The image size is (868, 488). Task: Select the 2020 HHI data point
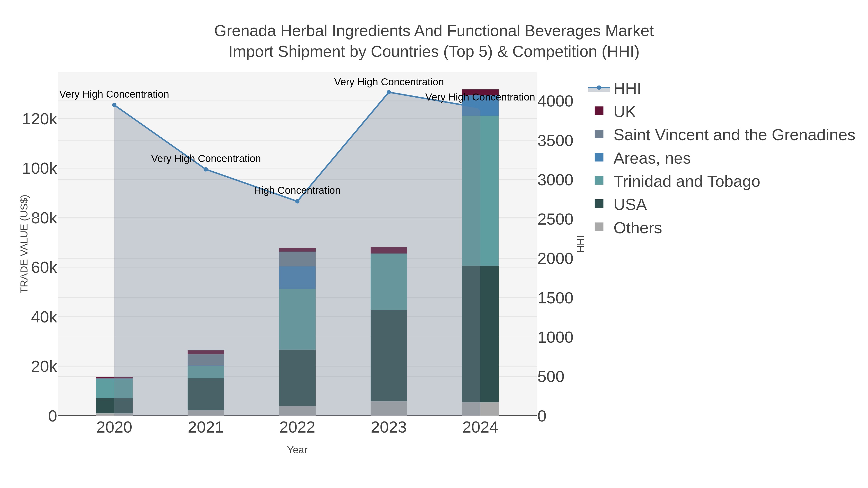(x=114, y=105)
